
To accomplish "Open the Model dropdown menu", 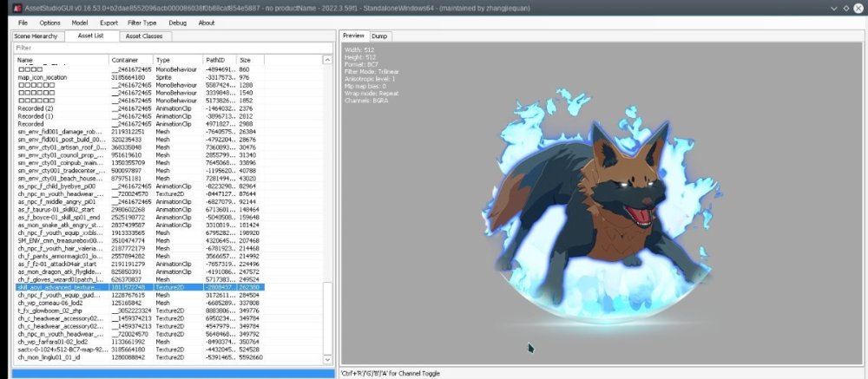I will point(80,23).
